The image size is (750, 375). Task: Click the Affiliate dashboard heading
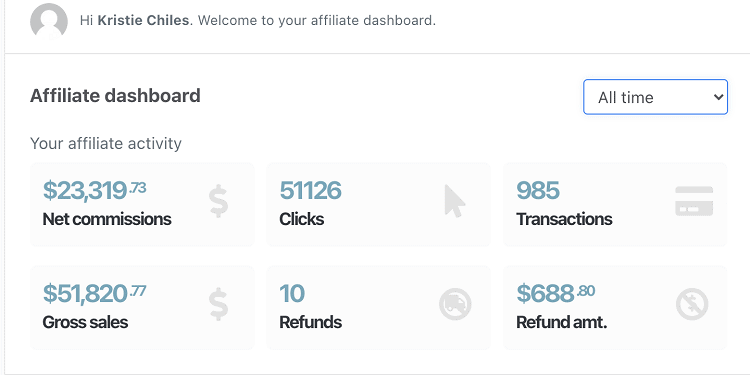(115, 96)
